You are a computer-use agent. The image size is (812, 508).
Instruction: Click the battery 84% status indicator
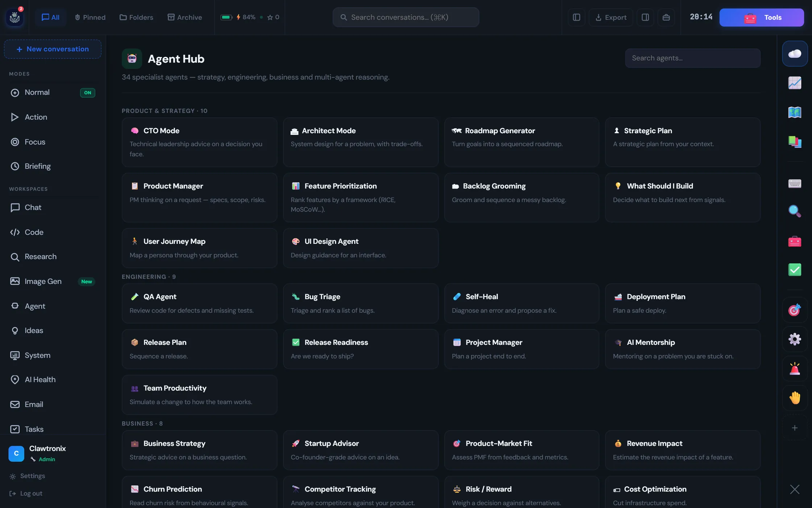click(238, 17)
